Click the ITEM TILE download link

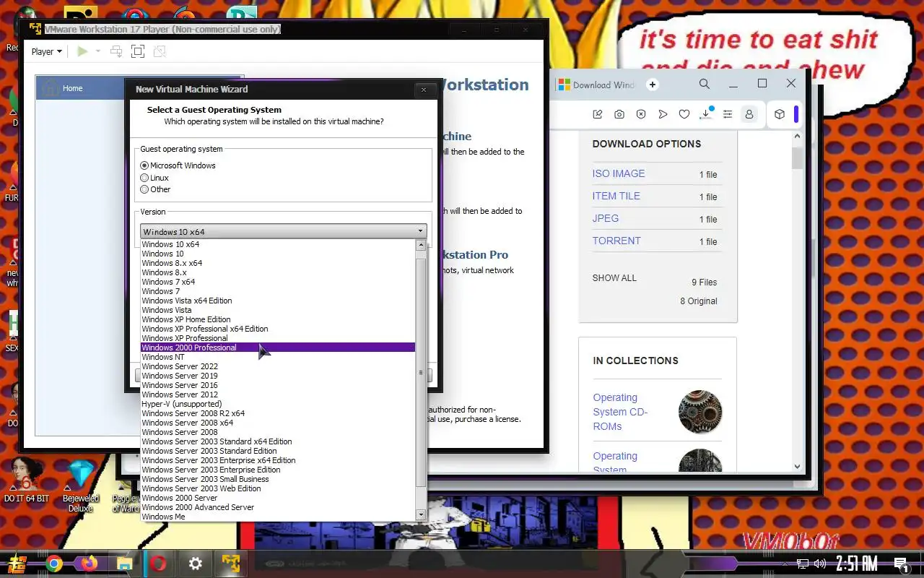pyautogui.click(x=616, y=196)
